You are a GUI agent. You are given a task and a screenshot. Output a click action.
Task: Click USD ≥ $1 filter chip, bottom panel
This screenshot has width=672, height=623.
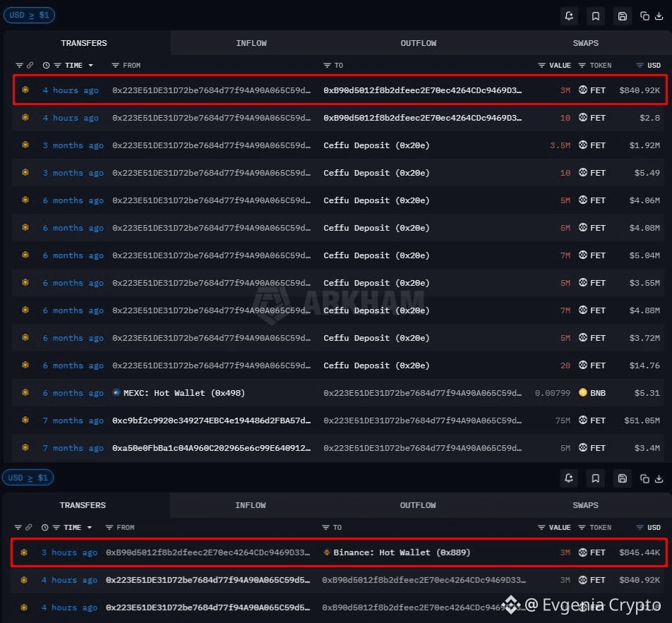point(28,478)
